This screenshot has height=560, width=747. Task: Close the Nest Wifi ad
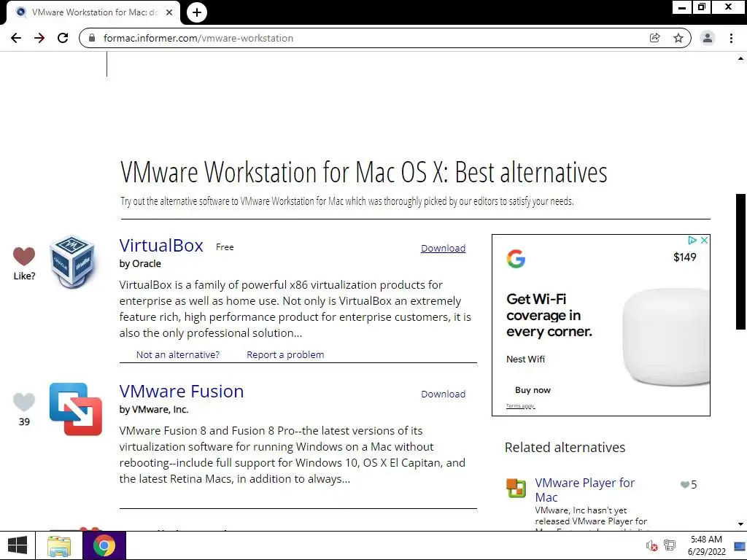pyautogui.click(x=704, y=241)
